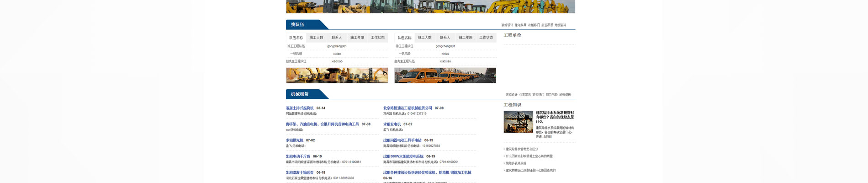Viewport: 868px width, 183px height.
Task: Open the excavator machinery banner image
Action: tap(337, 75)
